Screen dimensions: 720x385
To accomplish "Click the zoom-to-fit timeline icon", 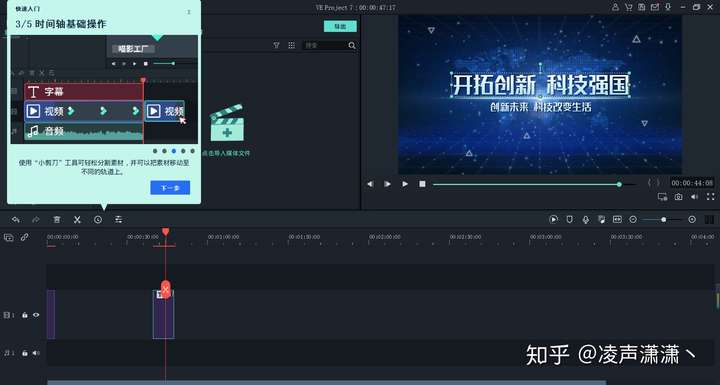I will point(617,220).
